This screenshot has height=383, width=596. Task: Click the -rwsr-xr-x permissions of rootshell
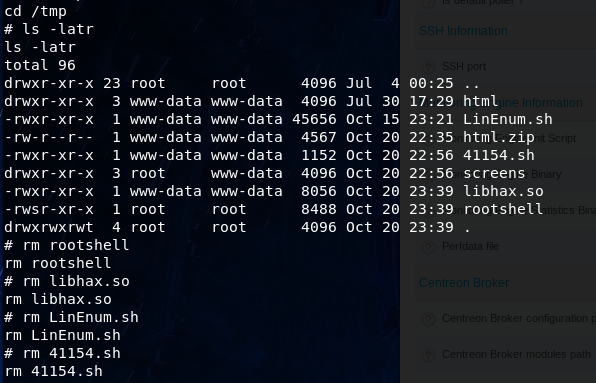[x=49, y=209]
